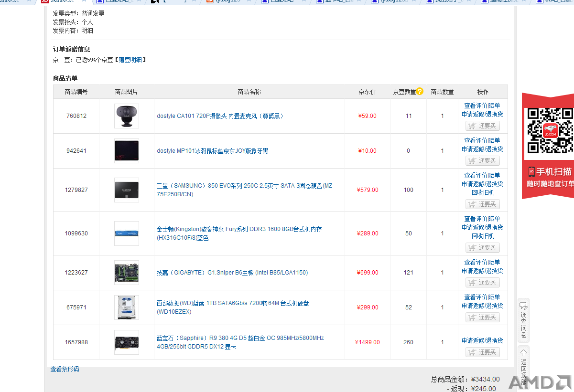The height and width of the screenshot is (392, 574).
Task: Click the ¥699.00 price cell
Action: coord(368,273)
